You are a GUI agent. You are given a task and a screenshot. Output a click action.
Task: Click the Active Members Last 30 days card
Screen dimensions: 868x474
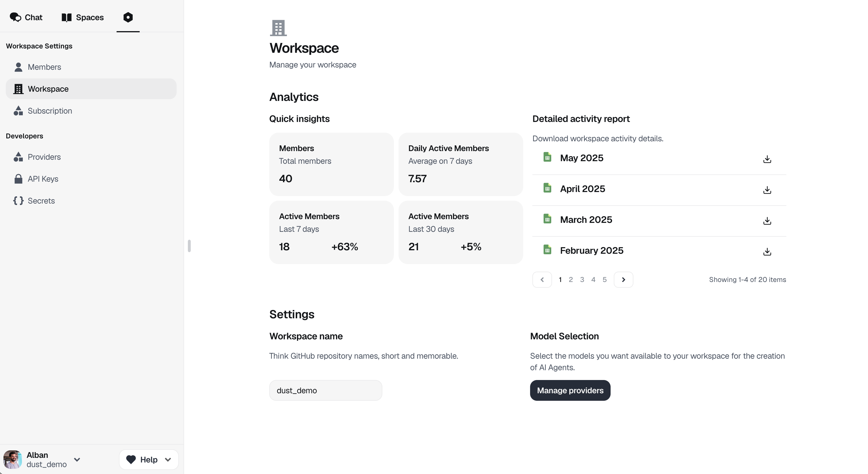461,232
